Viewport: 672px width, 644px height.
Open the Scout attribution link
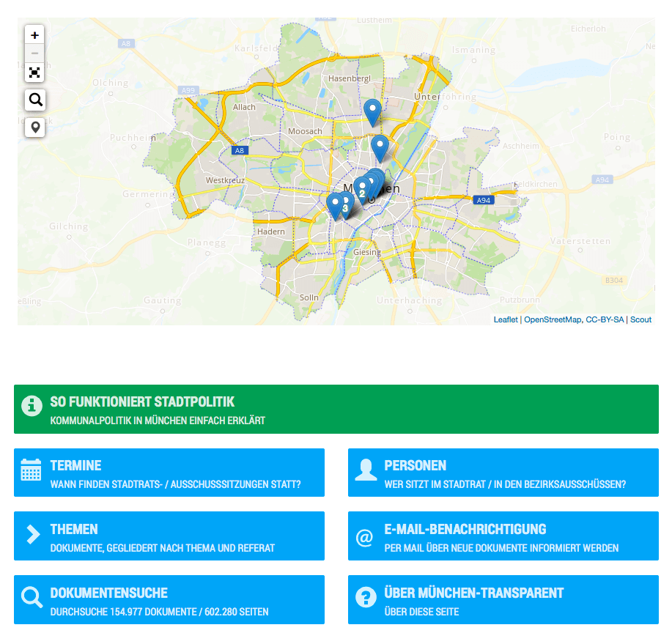tap(640, 319)
